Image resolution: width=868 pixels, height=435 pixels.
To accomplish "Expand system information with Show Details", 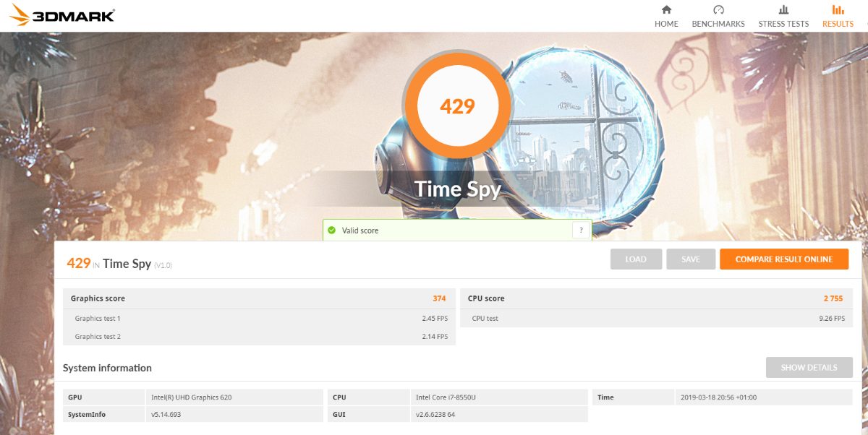I will click(x=809, y=367).
